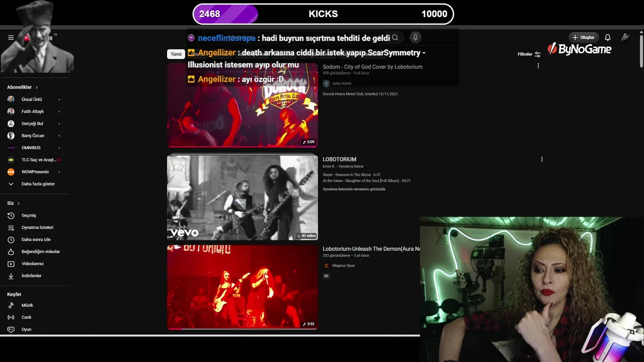Click the KICKS goal progress bar
The width and height of the screenshot is (644, 362).
click(323, 14)
